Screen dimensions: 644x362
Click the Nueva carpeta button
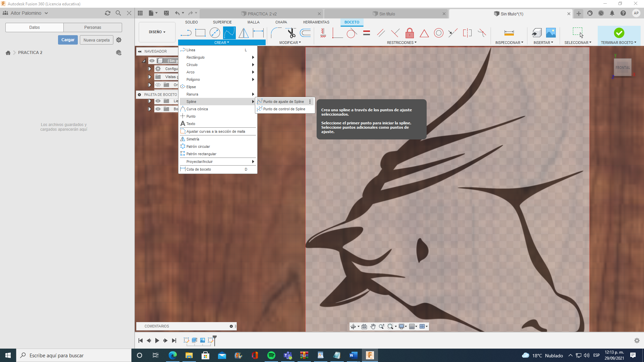pyautogui.click(x=97, y=40)
